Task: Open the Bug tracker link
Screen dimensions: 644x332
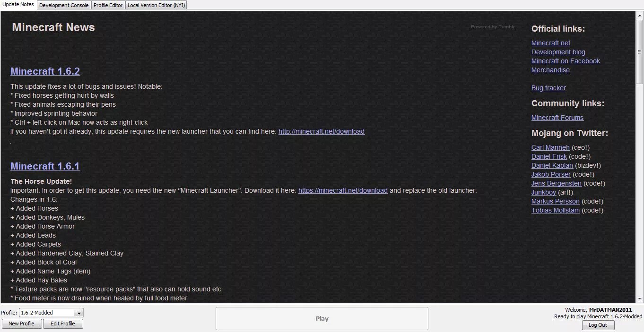Action: pyautogui.click(x=548, y=88)
